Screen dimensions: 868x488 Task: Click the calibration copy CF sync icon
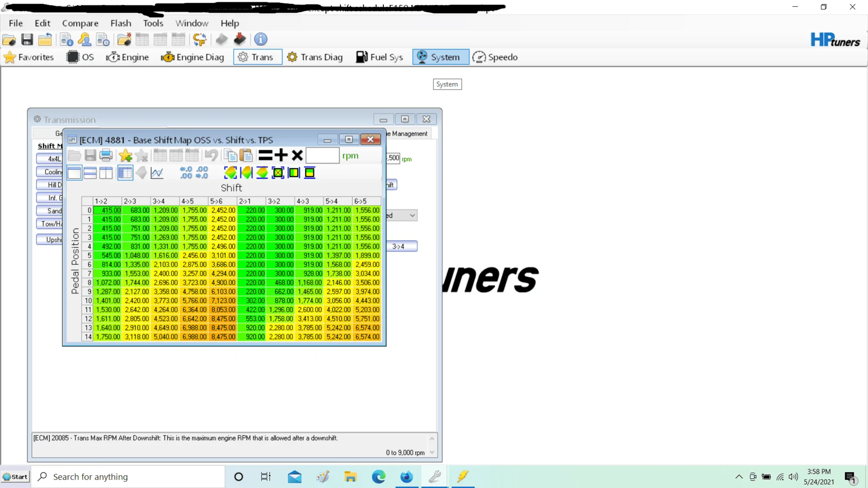pos(200,40)
